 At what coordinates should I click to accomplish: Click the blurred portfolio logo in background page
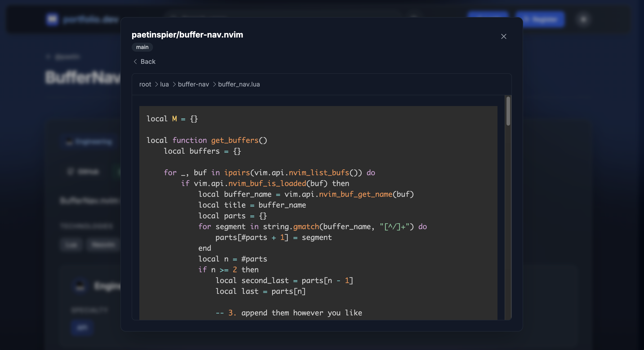click(x=52, y=19)
